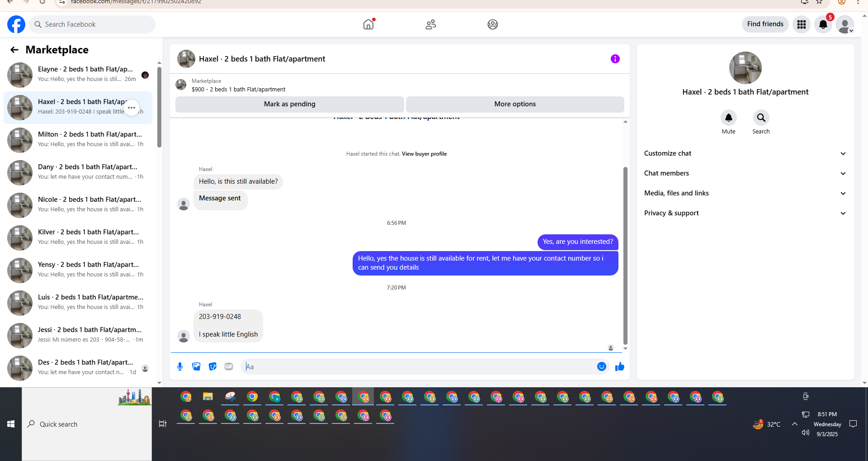Open volume control in system tray

(x=805, y=433)
